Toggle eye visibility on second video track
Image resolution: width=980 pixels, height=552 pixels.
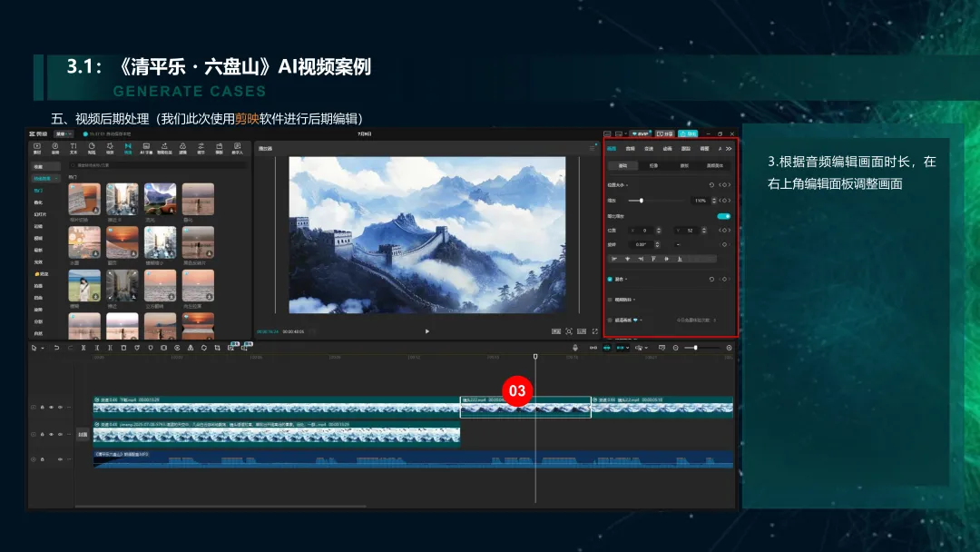51,434
